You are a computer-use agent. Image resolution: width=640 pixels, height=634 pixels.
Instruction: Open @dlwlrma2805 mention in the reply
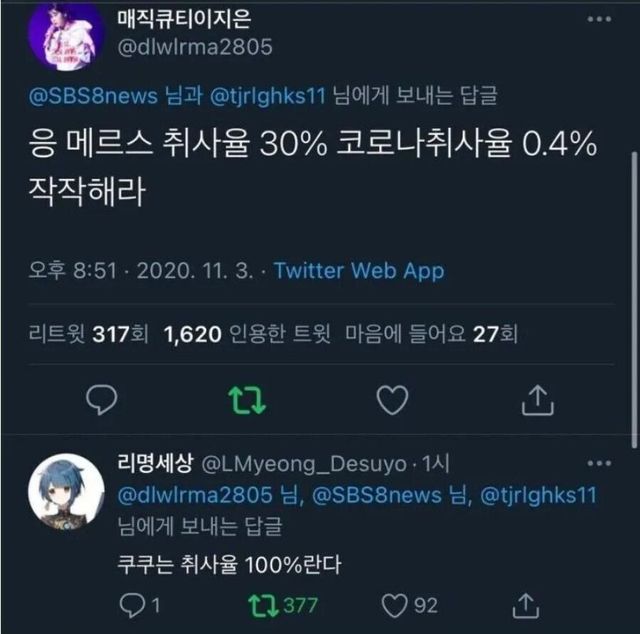[195, 496]
